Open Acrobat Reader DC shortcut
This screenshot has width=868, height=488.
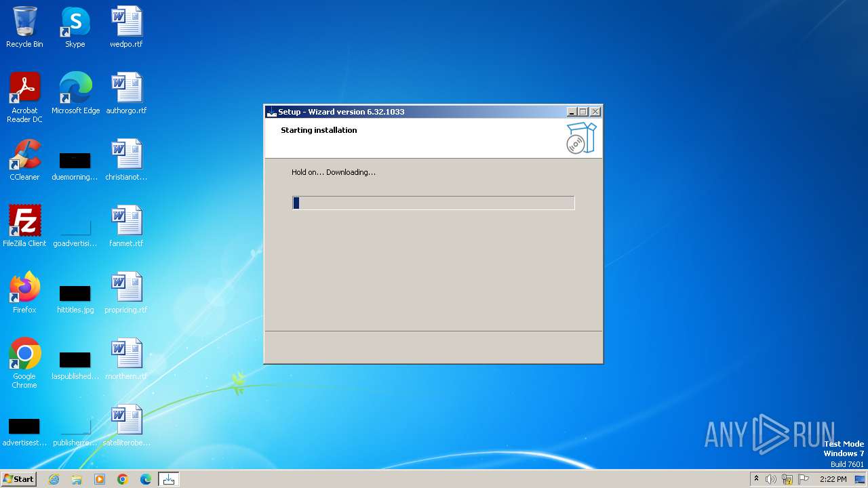tap(24, 97)
